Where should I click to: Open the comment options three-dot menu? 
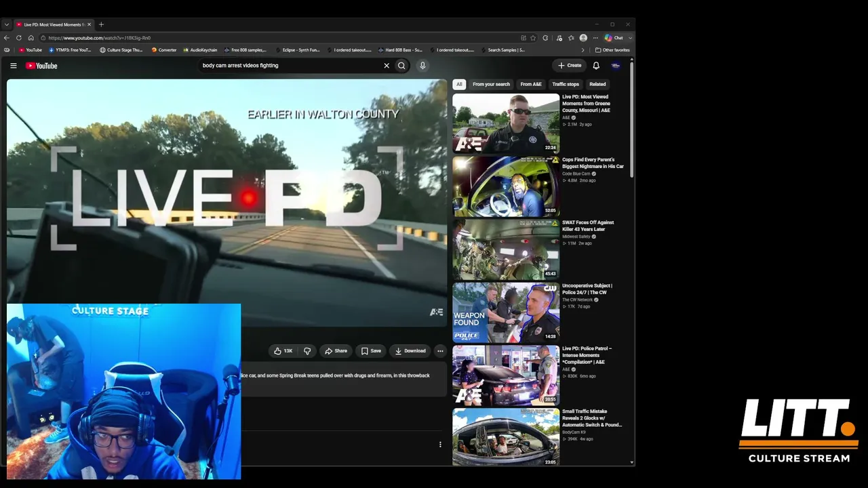coord(440,445)
